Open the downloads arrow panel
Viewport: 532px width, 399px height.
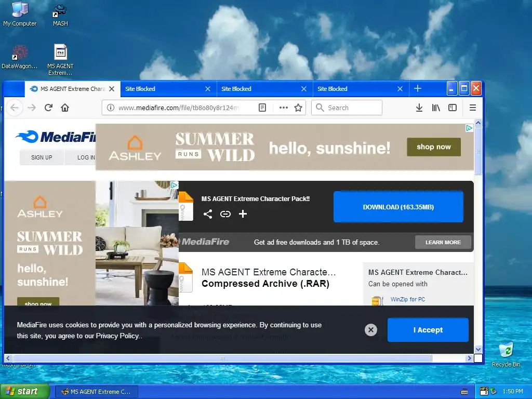tap(419, 108)
